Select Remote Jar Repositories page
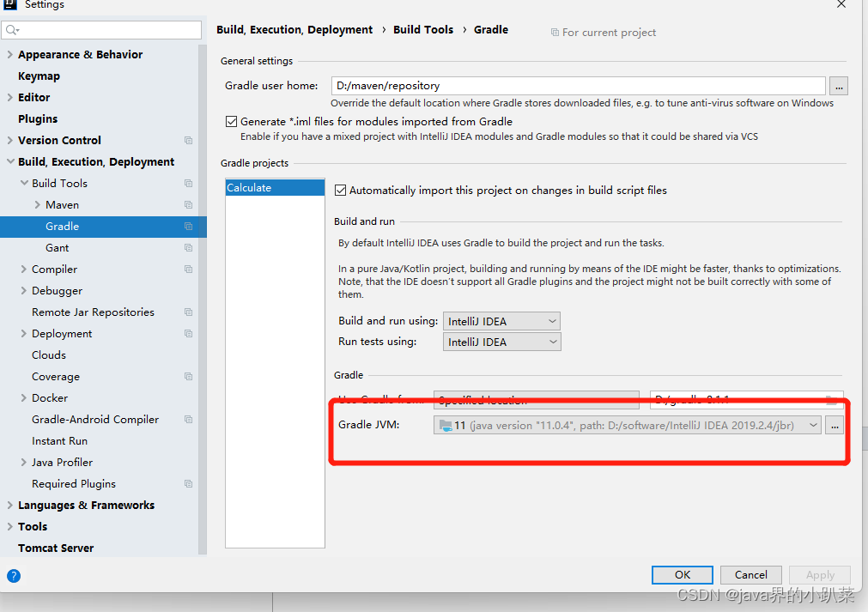 (93, 312)
